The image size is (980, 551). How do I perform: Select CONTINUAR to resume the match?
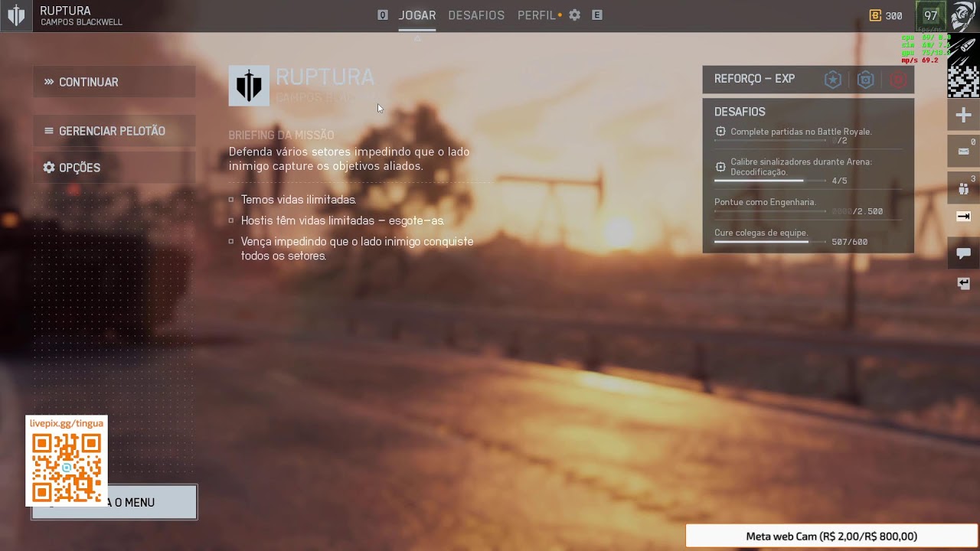114,82
